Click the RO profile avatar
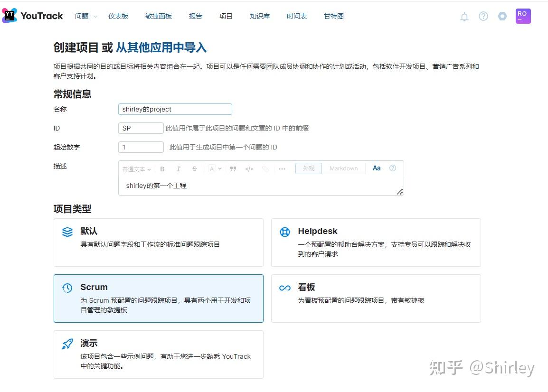This screenshot has height=392, width=548. tap(522, 16)
